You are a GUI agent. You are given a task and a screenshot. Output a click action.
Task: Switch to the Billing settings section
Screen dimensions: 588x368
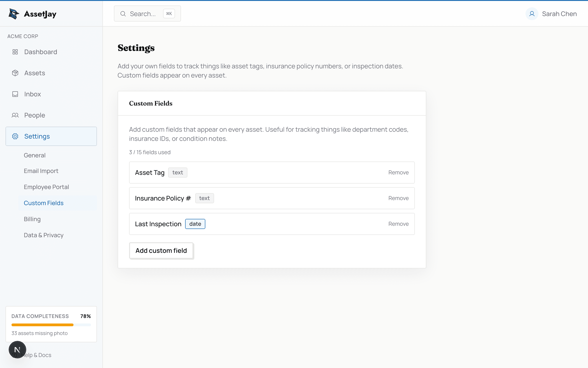click(x=32, y=219)
